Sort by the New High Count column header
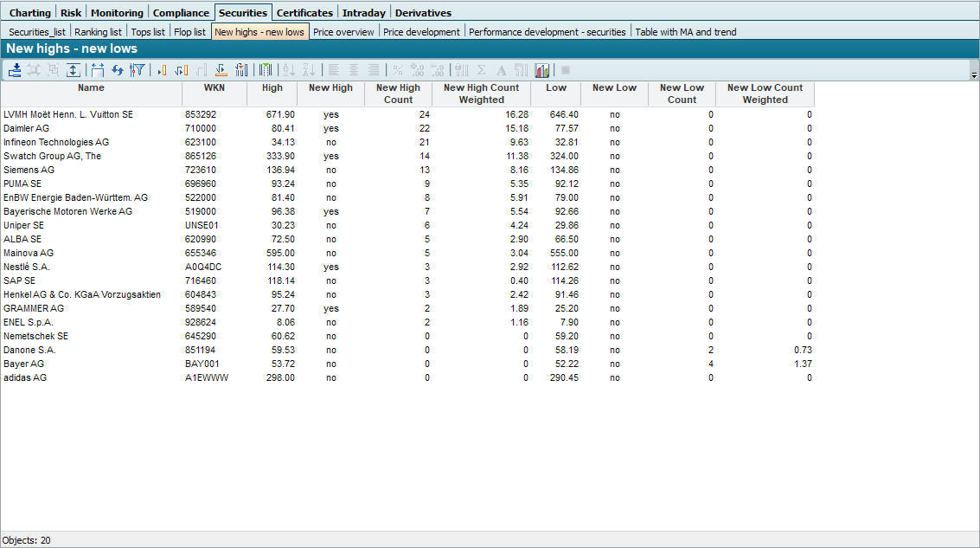 pos(398,93)
